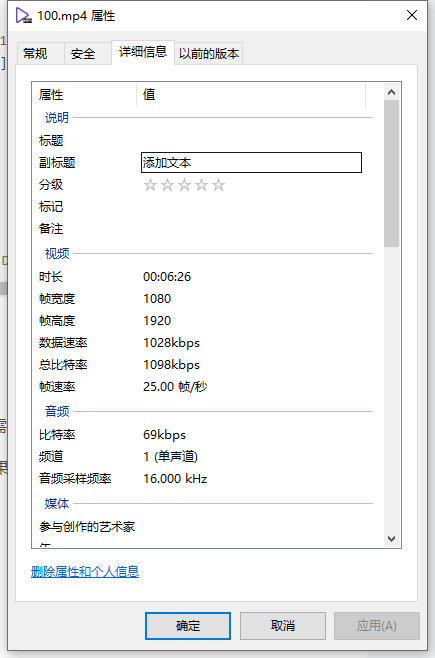Set 分级 rating to three stars

185,185
